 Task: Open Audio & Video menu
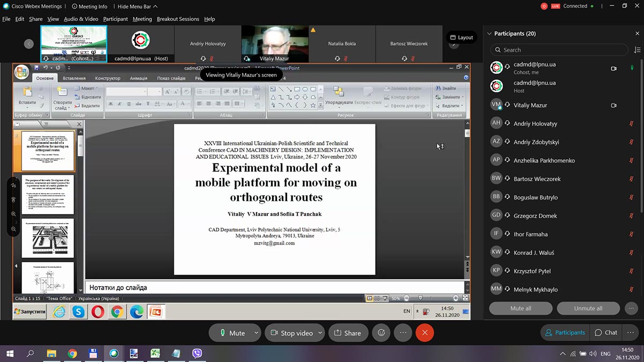(x=81, y=19)
